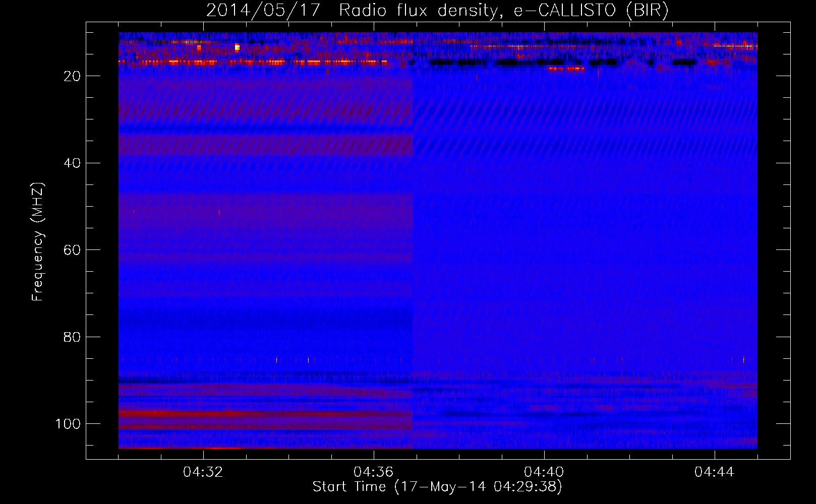
Task: Click the 60 MHz frequency tick label
Action: pyautogui.click(x=72, y=250)
